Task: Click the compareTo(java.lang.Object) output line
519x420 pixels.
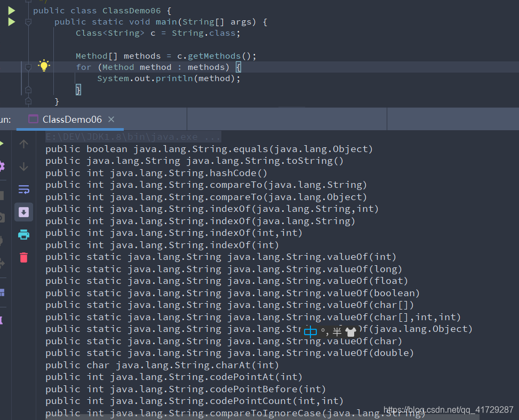Action: click(206, 197)
